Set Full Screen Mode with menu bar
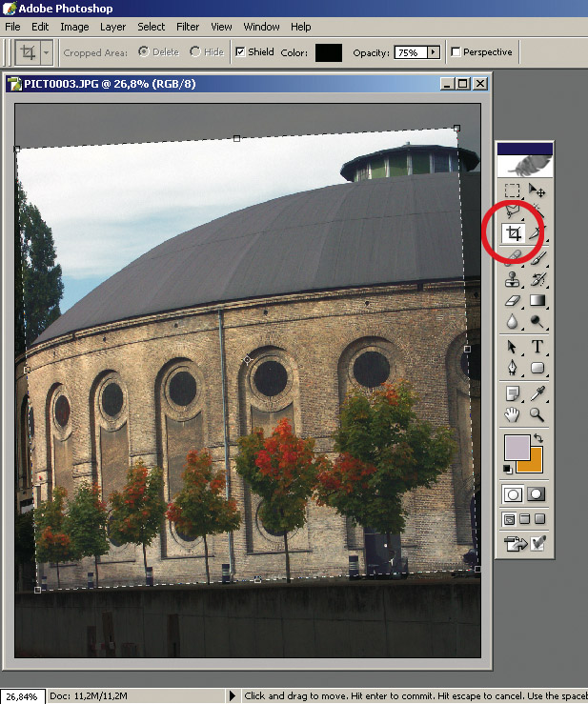The height and width of the screenshot is (704, 588). [x=524, y=519]
